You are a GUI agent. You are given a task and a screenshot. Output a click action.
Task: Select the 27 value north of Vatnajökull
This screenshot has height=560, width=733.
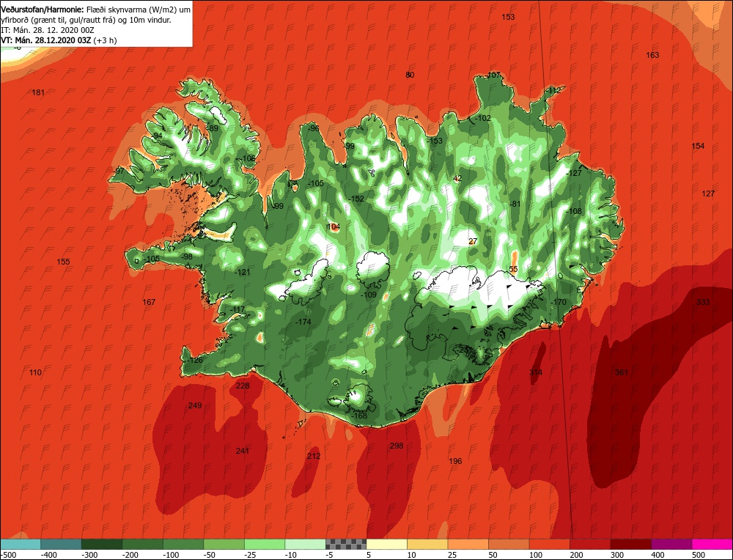coord(473,242)
